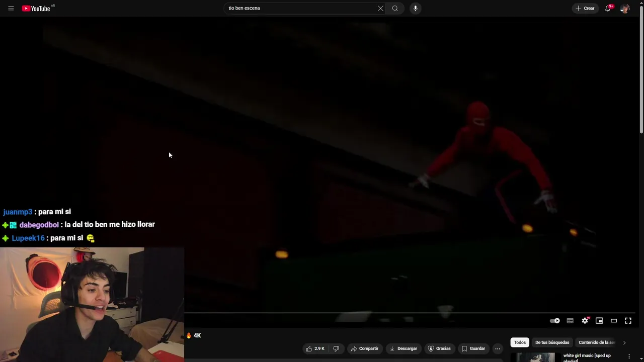Dislike the video
Viewport: 644px width, 362px height.
click(336, 348)
